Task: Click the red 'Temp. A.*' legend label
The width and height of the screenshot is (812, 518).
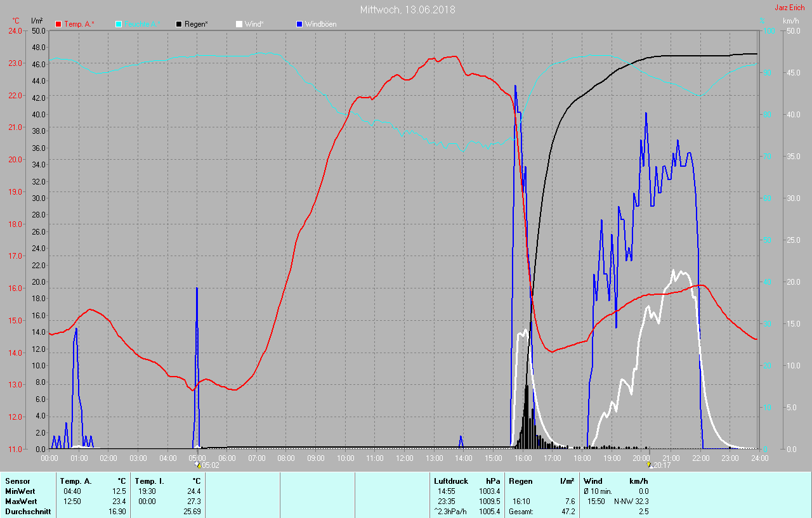Action: 79,24
